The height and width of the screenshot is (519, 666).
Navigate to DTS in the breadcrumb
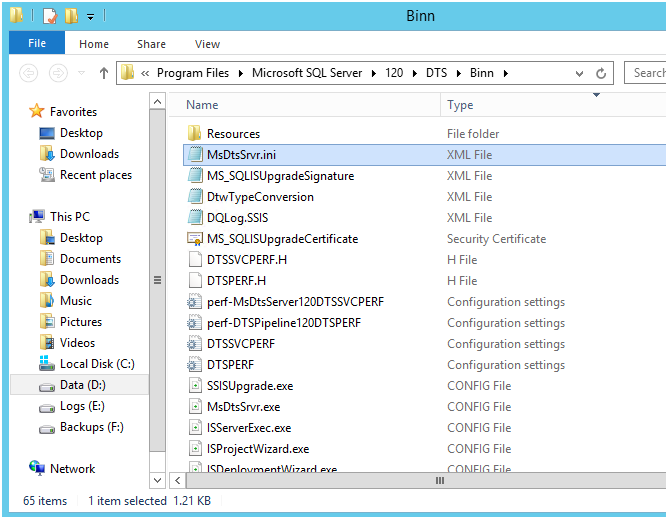pyautogui.click(x=437, y=73)
